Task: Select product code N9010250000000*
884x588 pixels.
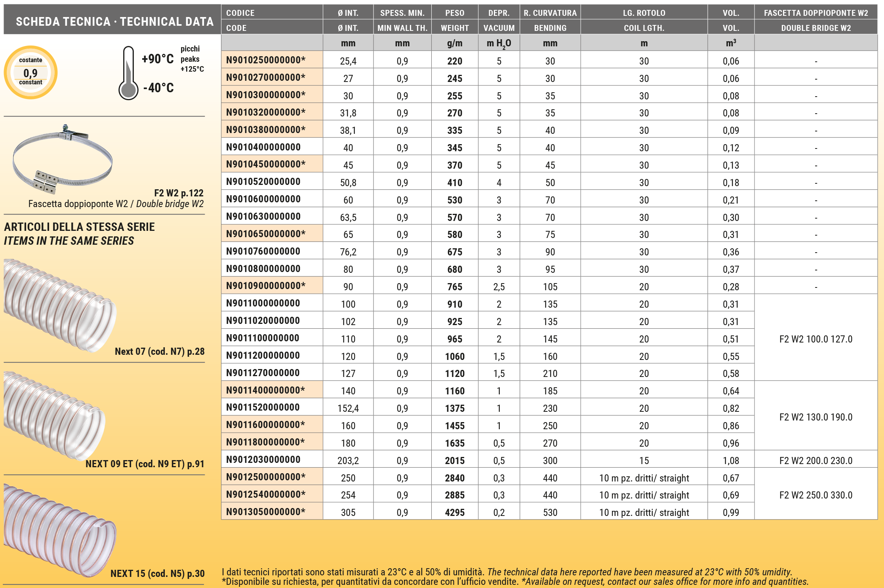Action: coord(266,60)
